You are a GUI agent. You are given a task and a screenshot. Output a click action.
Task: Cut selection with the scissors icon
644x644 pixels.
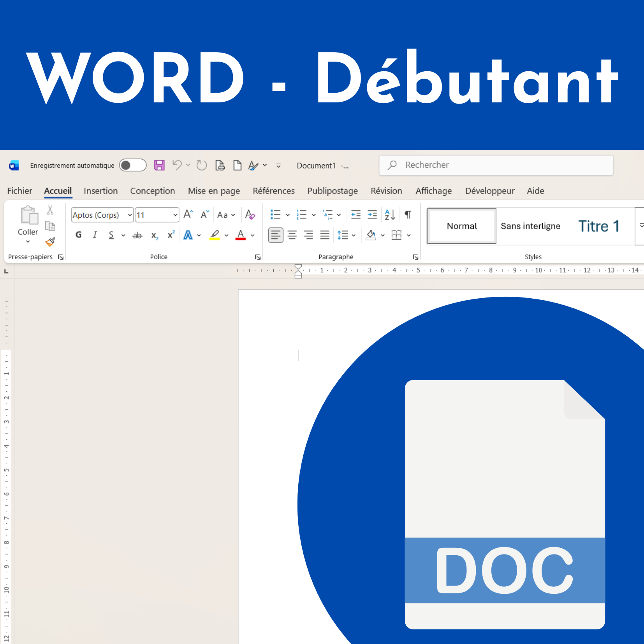click(50, 210)
